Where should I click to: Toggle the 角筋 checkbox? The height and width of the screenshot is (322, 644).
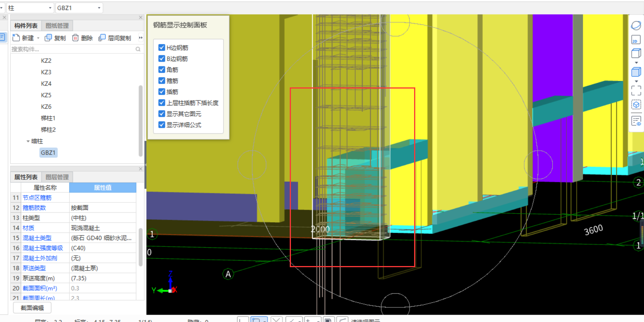(x=162, y=70)
